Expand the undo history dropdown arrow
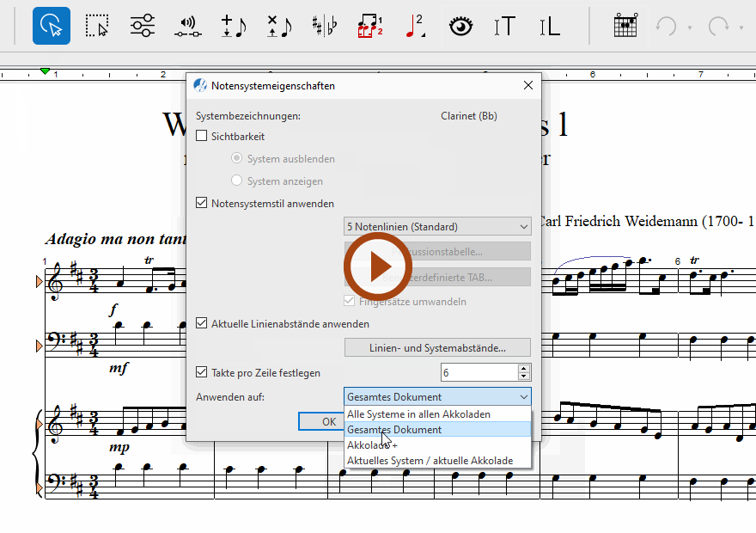 (x=689, y=27)
